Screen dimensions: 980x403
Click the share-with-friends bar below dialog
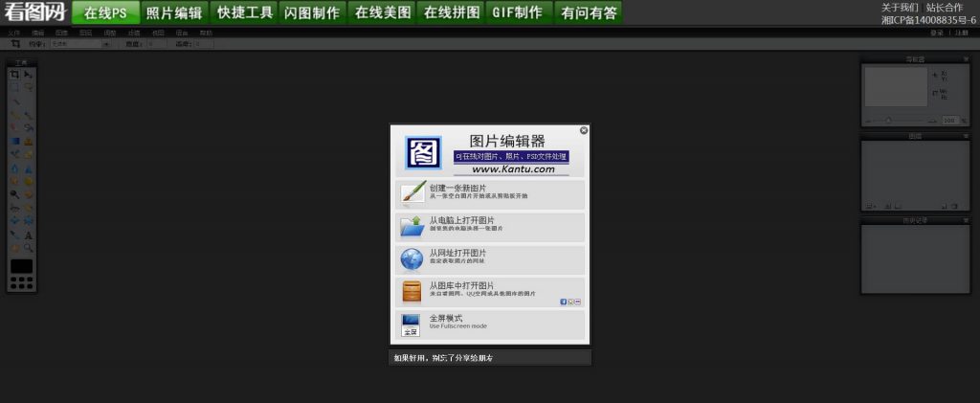[x=490, y=358]
